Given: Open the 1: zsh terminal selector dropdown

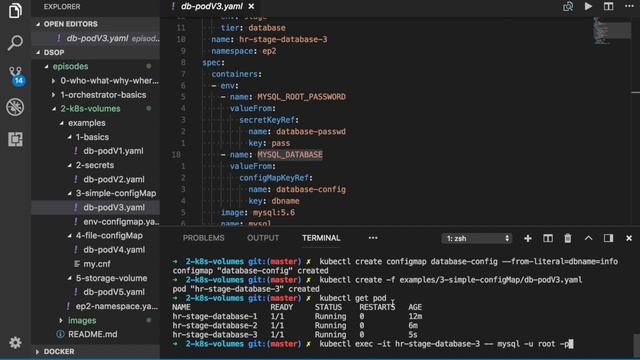Looking at the screenshot, I should pyautogui.click(x=476, y=238).
